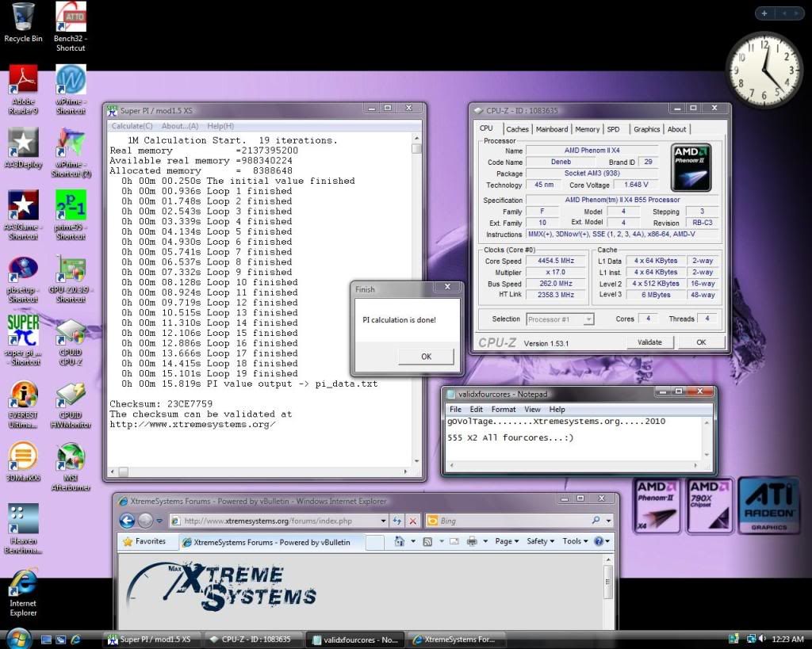Screen dimensions: 812x649
Task: Open the wPrime desktop shortcut
Action: pos(71,89)
